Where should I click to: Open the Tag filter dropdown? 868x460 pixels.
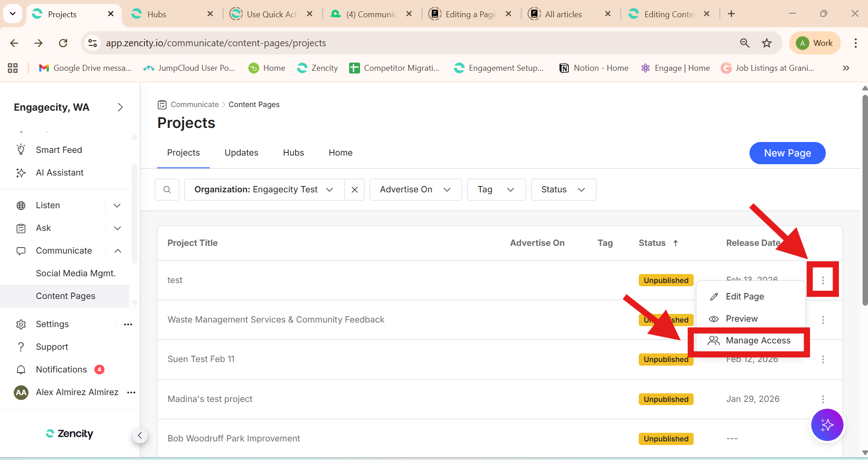[496, 190]
